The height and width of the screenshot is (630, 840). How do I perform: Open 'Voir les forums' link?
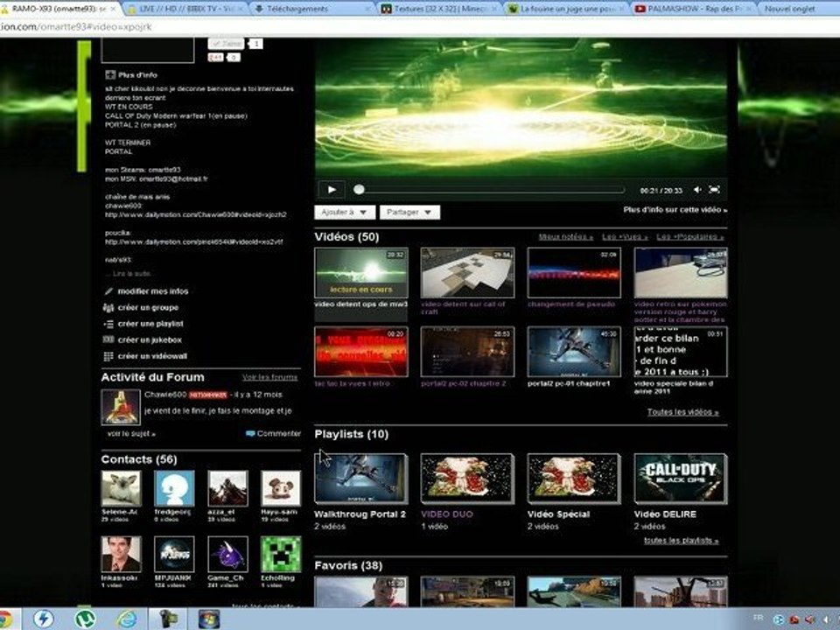click(x=269, y=377)
